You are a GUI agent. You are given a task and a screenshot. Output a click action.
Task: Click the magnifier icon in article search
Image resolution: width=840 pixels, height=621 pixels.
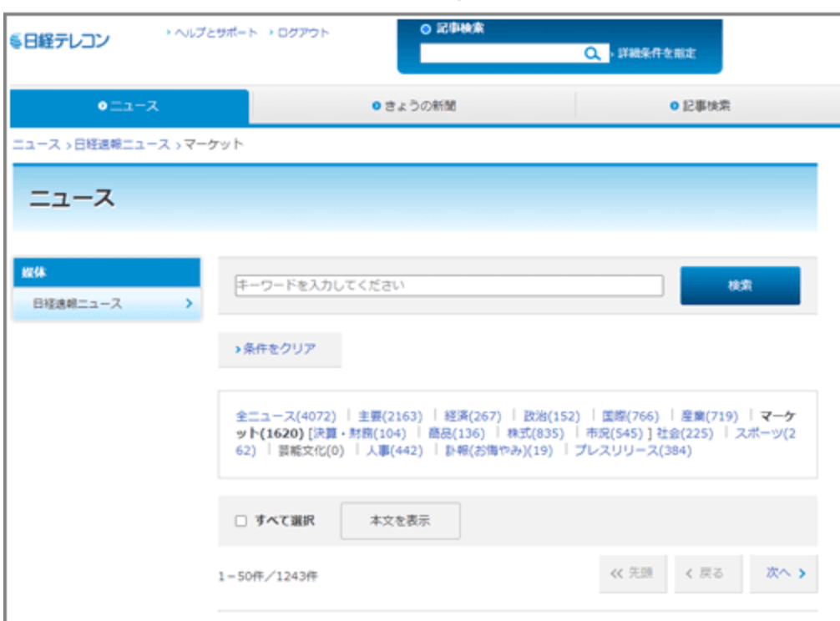pos(592,53)
